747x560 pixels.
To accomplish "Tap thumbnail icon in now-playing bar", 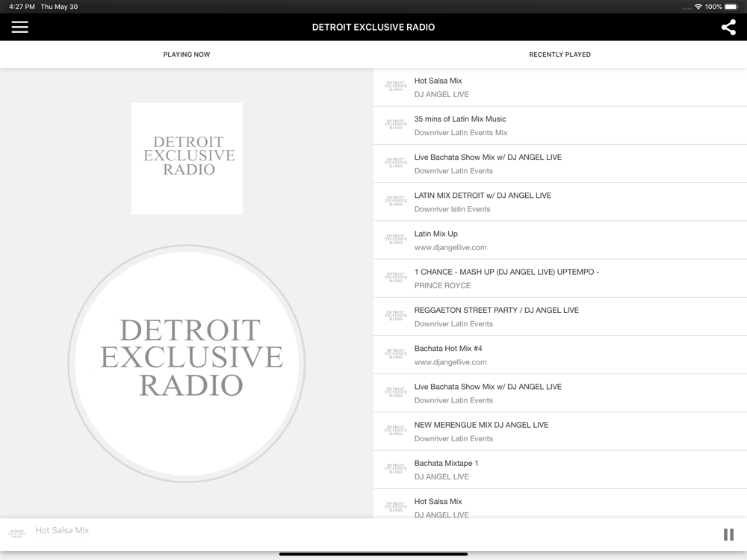I will point(17,533).
